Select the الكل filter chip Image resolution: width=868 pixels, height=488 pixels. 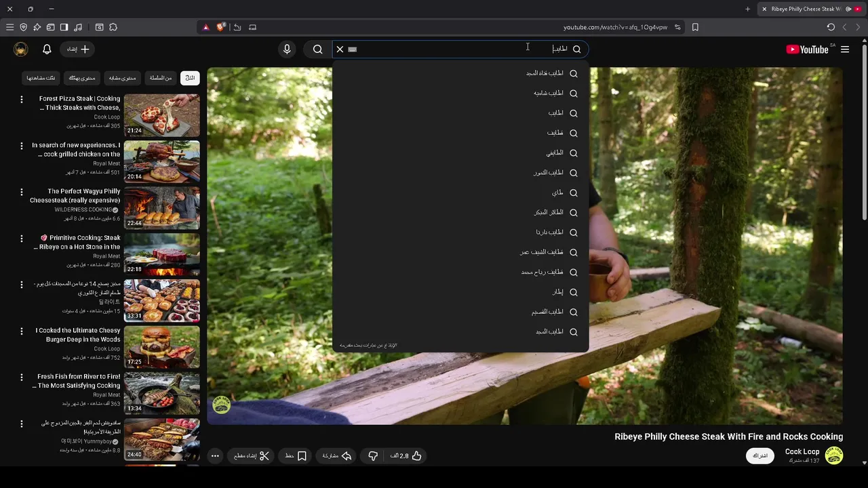click(190, 78)
